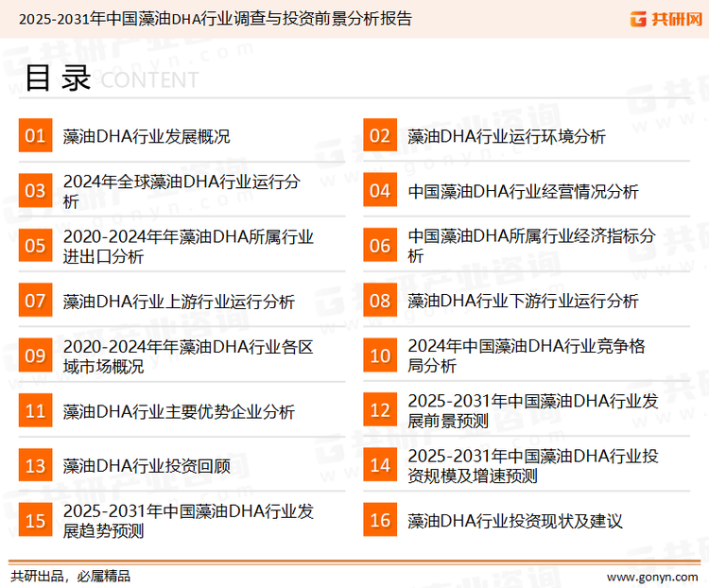Click the orange 16 number box

click(380, 520)
